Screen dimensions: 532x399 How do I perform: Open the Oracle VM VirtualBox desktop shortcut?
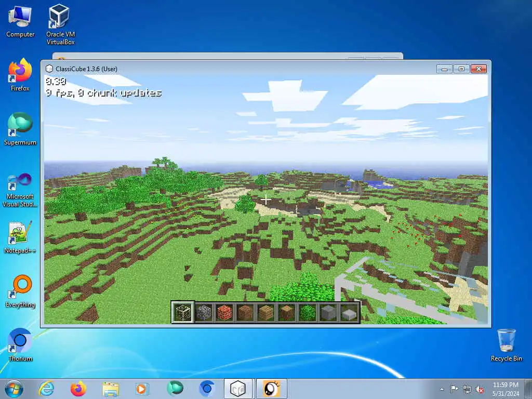tap(60, 24)
